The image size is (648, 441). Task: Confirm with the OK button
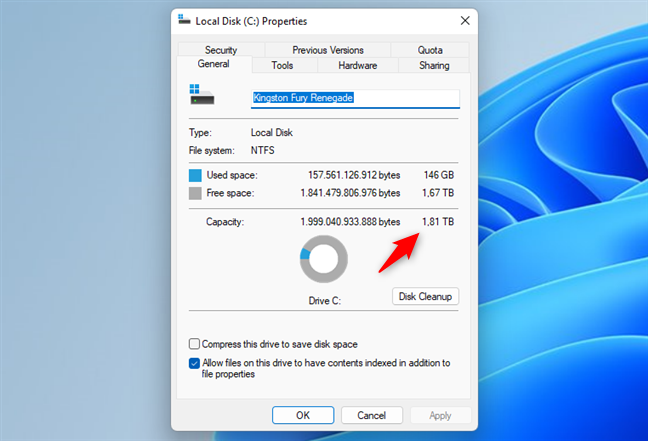(303, 415)
